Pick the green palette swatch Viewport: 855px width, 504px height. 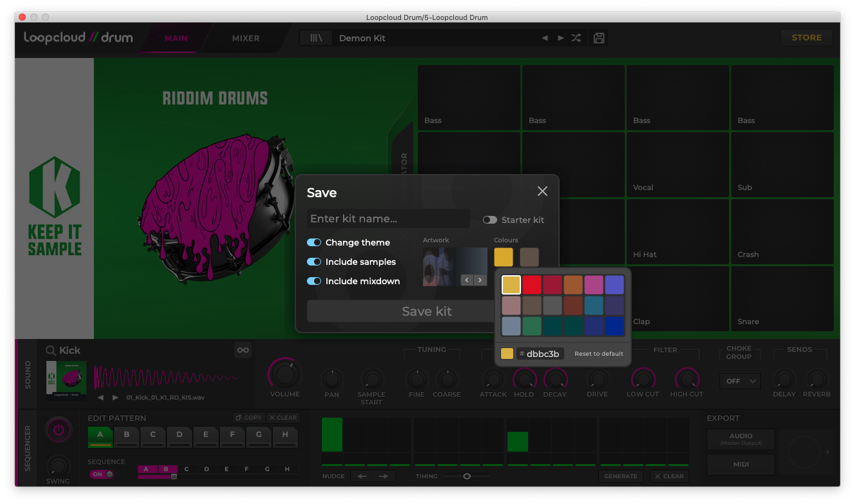532,325
